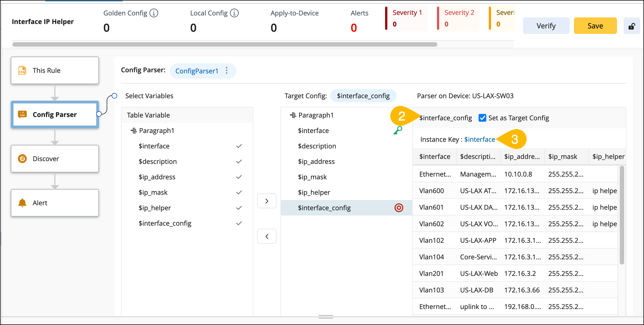Screen dimensions: 644x325
Task: Click right arrow to move variables
Action: coord(267,201)
